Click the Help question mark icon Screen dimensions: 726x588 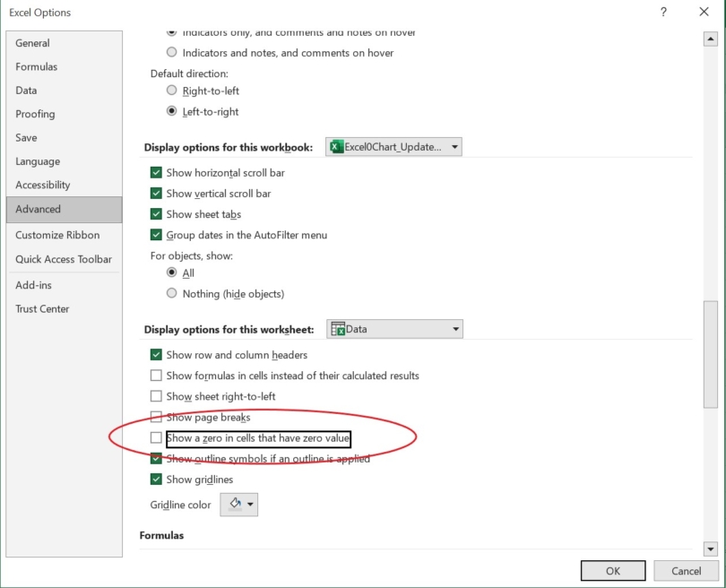coord(661,13)
